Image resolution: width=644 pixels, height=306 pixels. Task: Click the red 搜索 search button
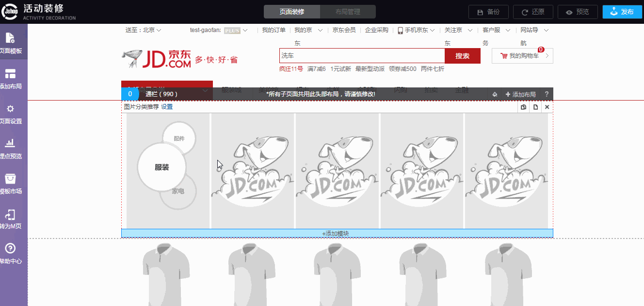click(x=463, y=56)
